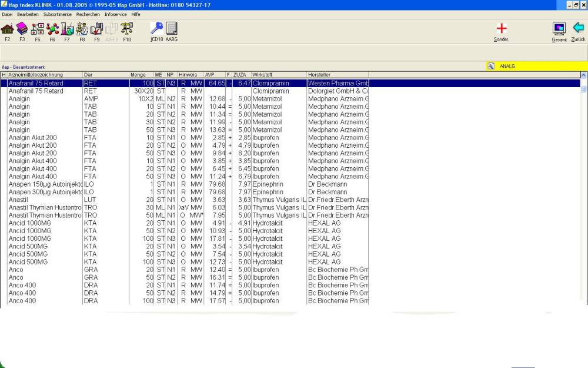Click the AVP value 14.79
Screen dimensions: 588x368
tap(217, 293)
